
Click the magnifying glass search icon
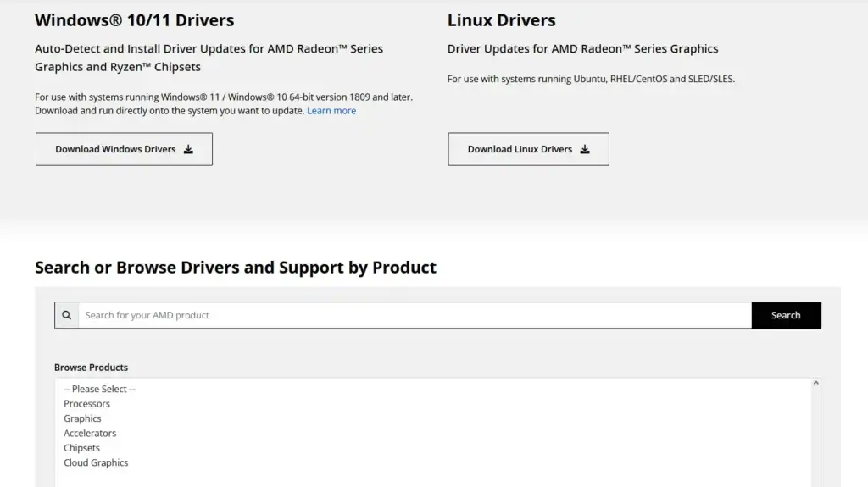(66, 315)
